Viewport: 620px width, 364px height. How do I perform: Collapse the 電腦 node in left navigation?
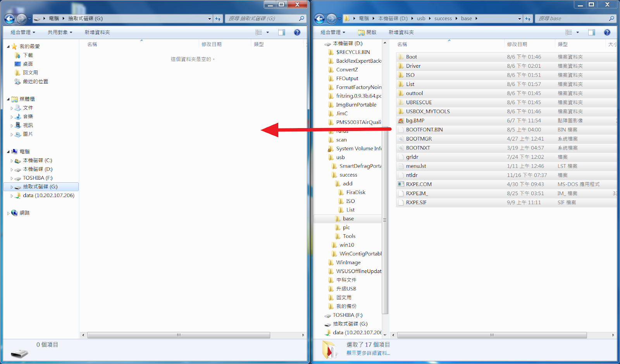coord(8,152)
